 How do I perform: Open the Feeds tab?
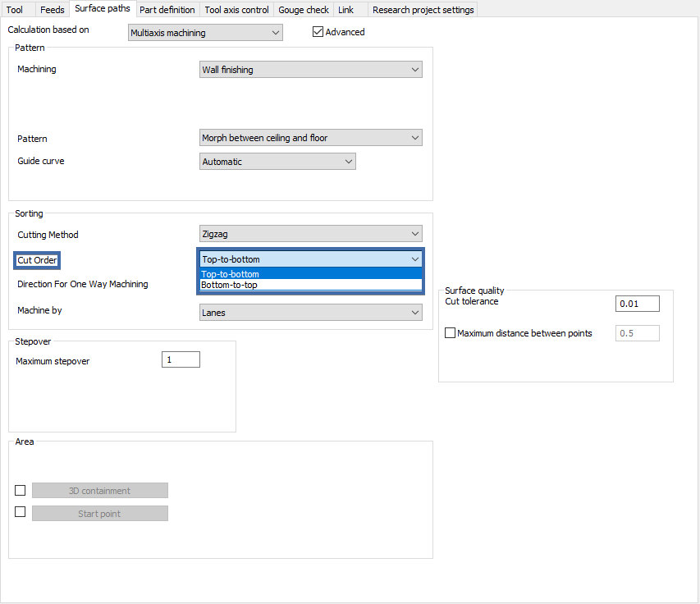coord(52,9)
